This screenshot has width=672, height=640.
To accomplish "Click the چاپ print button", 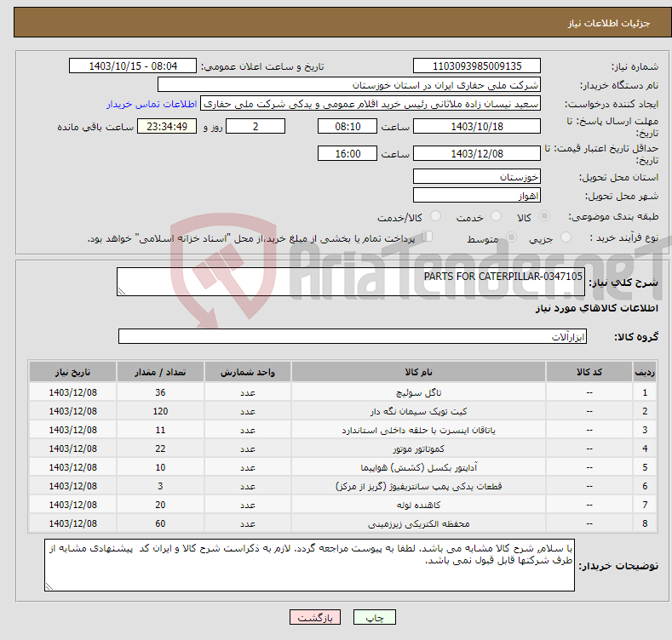I will (x=374, y=617).
